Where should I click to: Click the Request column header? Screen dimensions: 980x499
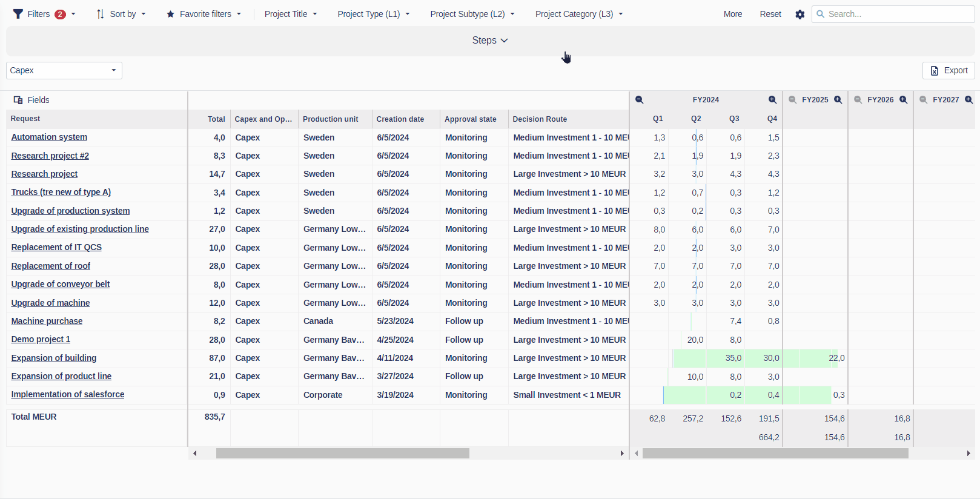point(97,119)
